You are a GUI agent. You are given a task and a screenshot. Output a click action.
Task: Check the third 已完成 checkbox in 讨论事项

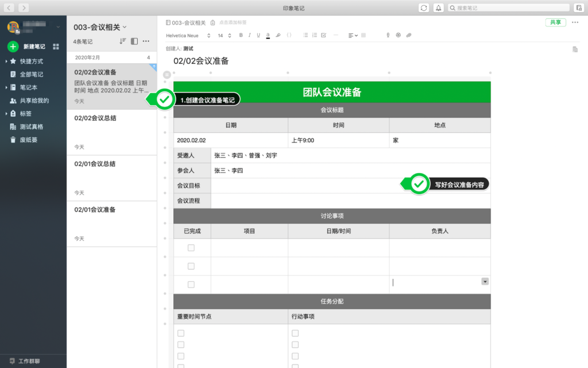coord(191,285)
